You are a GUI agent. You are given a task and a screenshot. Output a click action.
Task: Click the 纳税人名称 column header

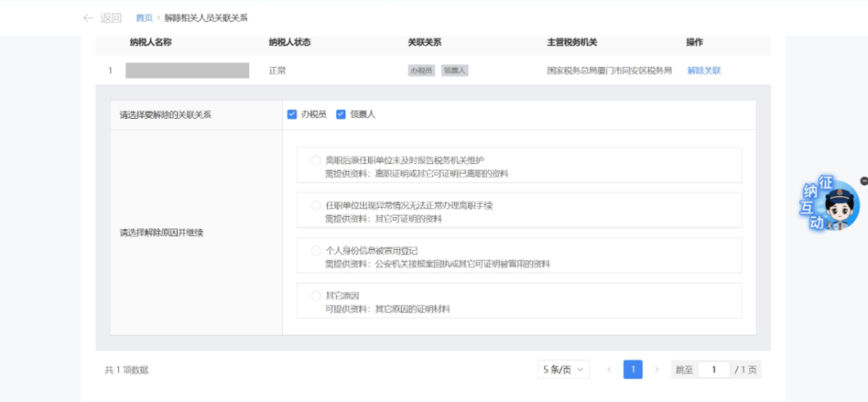coord(150,43)
